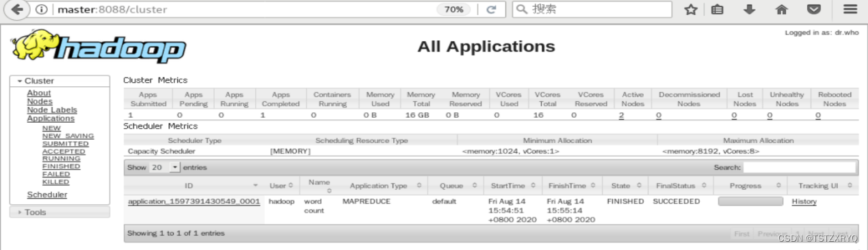Filter applications by KILLED state
Screen dimensions: 868x250
tap(56, 182)
